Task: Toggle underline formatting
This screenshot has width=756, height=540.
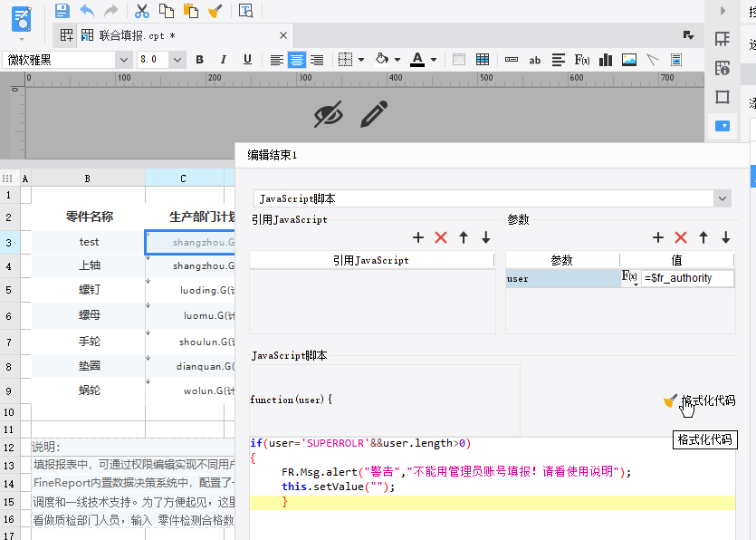Action: pos(247,60)
